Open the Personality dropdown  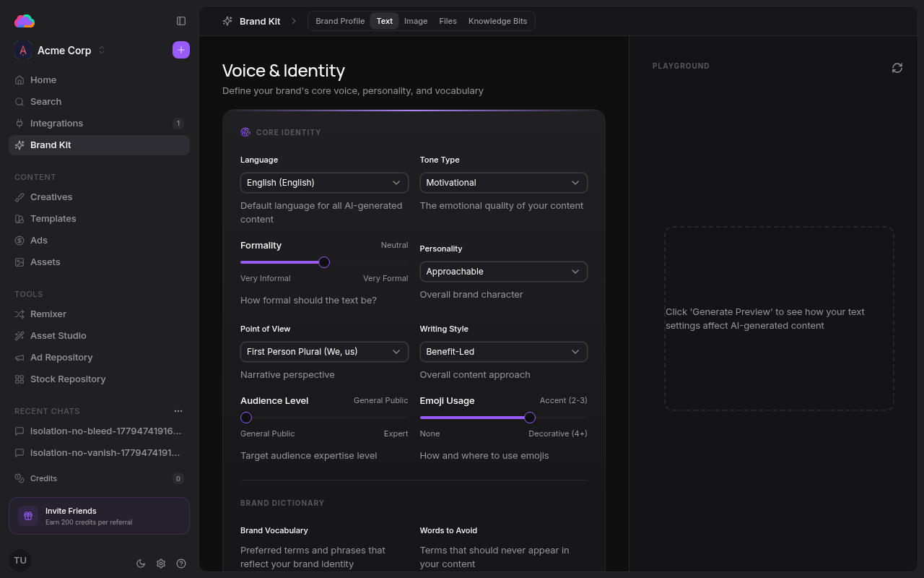(504, 272)
